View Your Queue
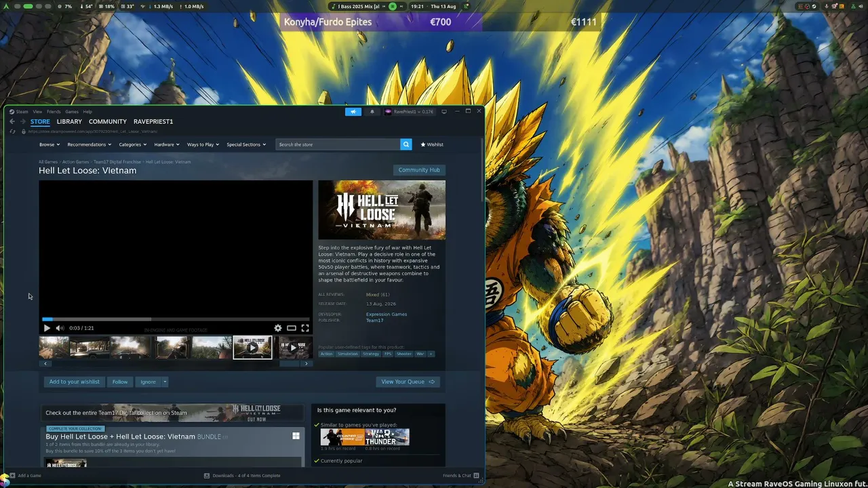The height and width of the screenshot is (488, 868). tap(408, 382)
